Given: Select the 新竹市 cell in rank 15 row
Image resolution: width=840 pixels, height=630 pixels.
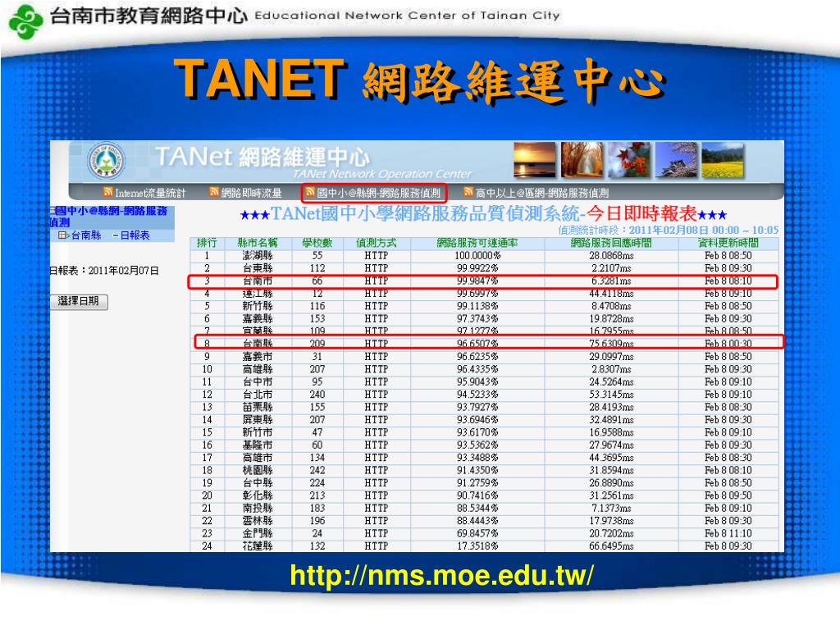Looking at the screenshot, I should point(258,432).
